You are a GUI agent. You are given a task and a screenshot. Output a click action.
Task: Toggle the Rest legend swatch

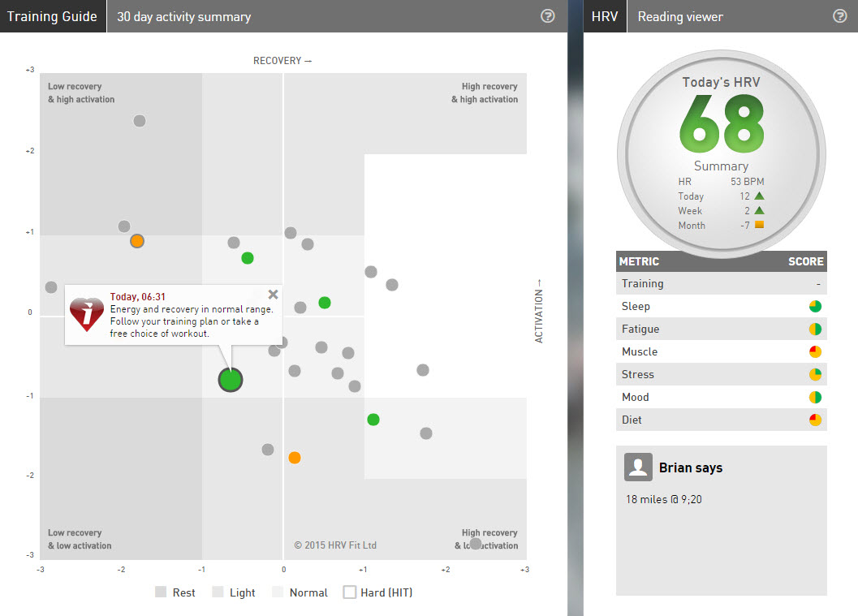pos(161,592)
